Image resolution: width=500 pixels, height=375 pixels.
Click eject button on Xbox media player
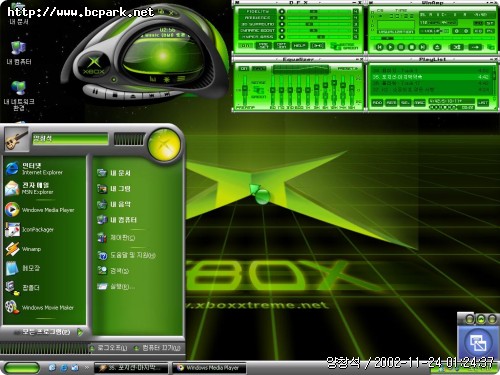[133, 96]
